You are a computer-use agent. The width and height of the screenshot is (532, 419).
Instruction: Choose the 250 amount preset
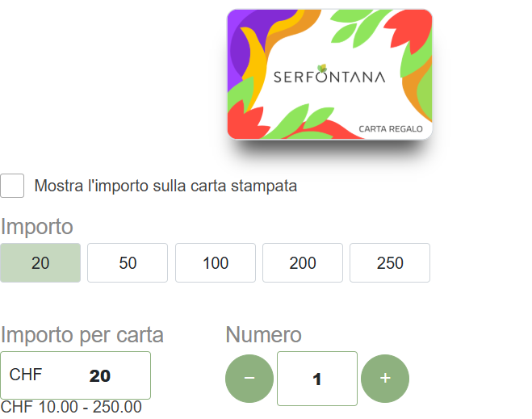[390, 263]
